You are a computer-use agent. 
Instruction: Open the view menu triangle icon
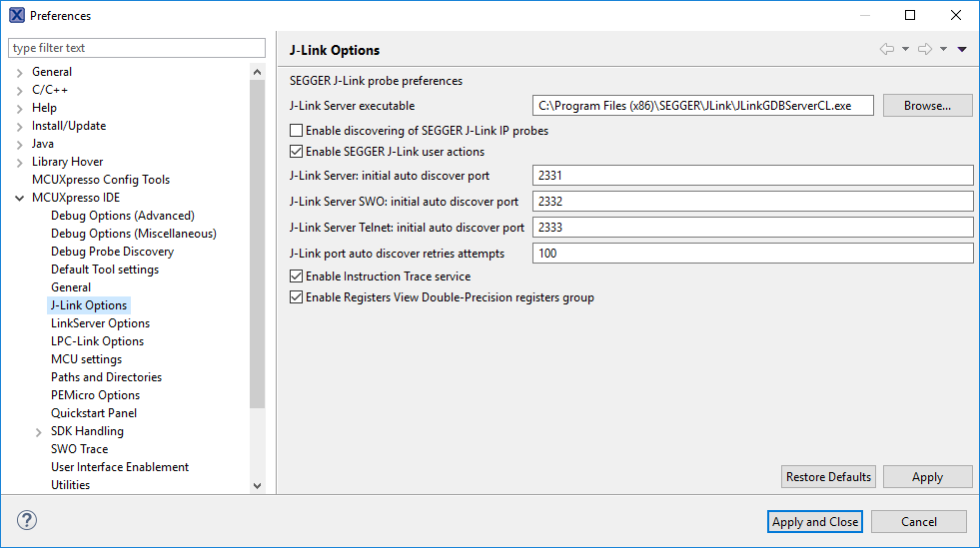pos(962,49)
